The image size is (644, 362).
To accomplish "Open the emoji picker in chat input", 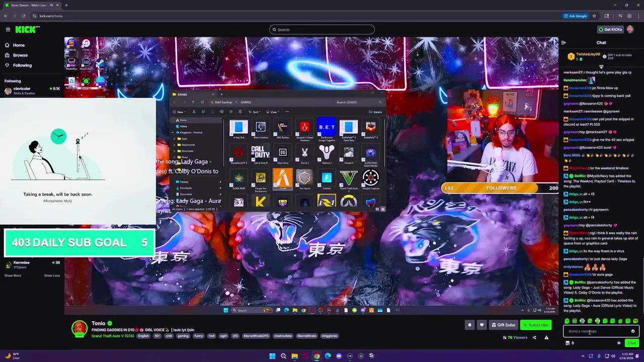I will (633, 331).
